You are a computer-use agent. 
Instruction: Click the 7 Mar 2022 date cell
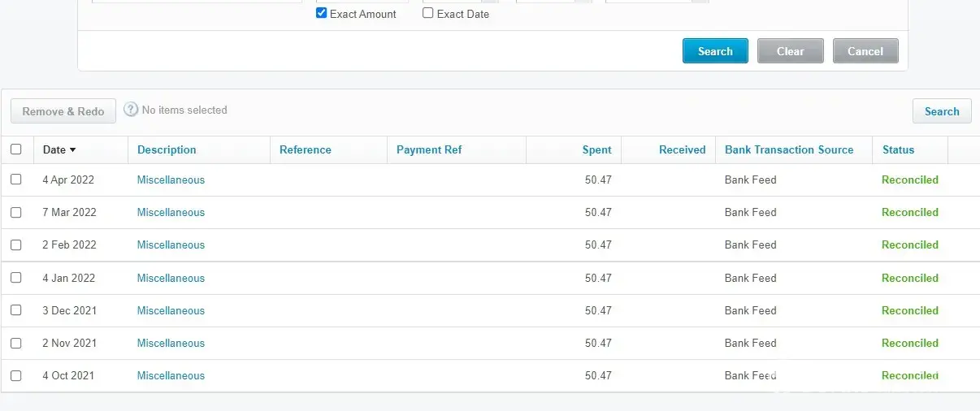(69, 212)
